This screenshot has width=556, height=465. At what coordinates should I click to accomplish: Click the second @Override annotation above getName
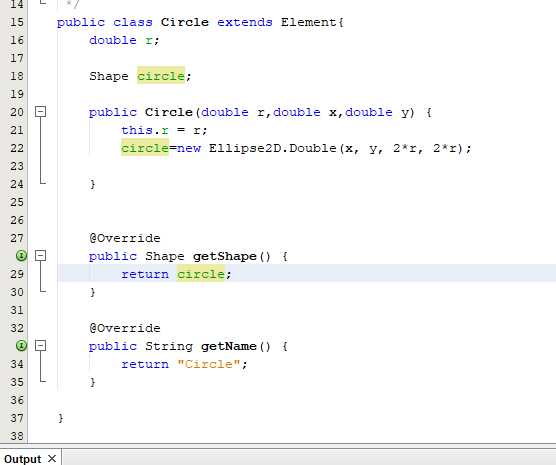click(125, 328)
